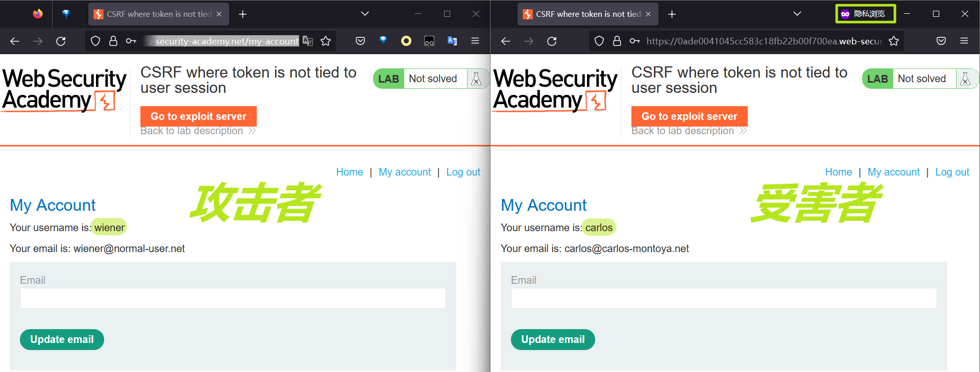The width and height of the screenshot is (980, 372).
Task: Open a new tab in the left window
Action: pyautogui.click(x=243, y=14)
